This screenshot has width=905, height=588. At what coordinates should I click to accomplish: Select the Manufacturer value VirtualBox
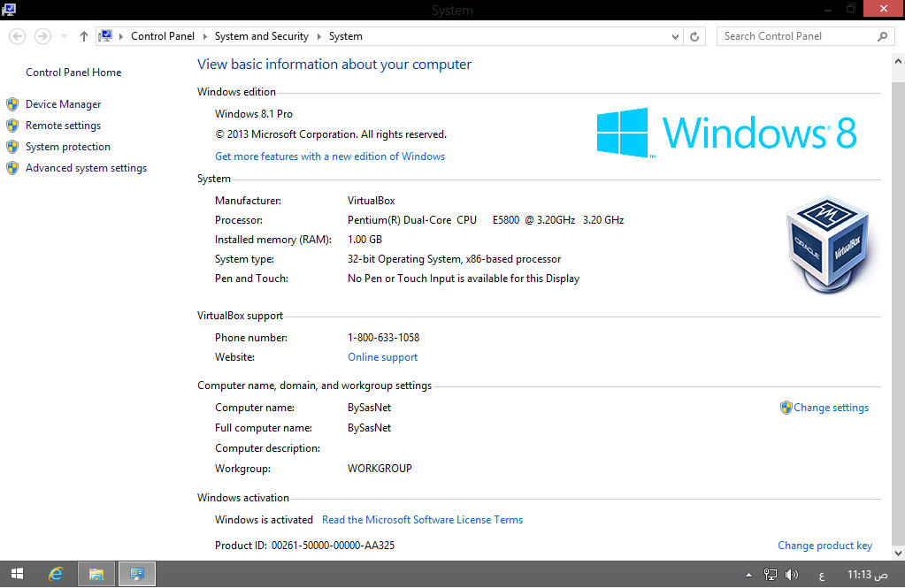pyautogui.click(x=372, y=201)
